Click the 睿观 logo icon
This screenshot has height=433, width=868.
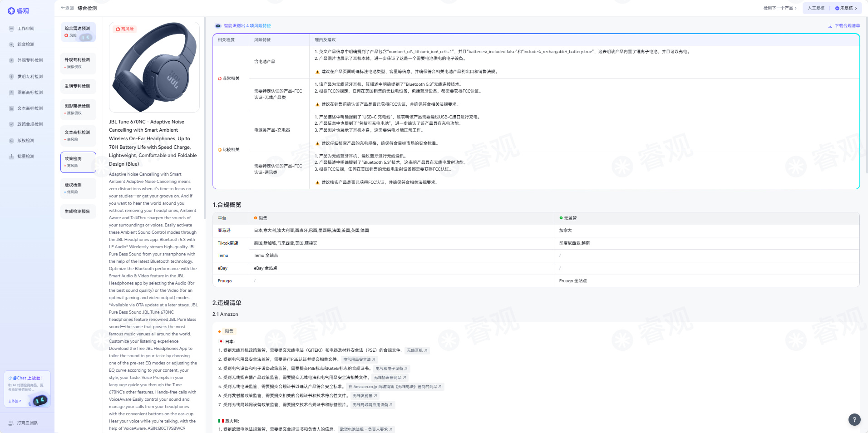11,11
